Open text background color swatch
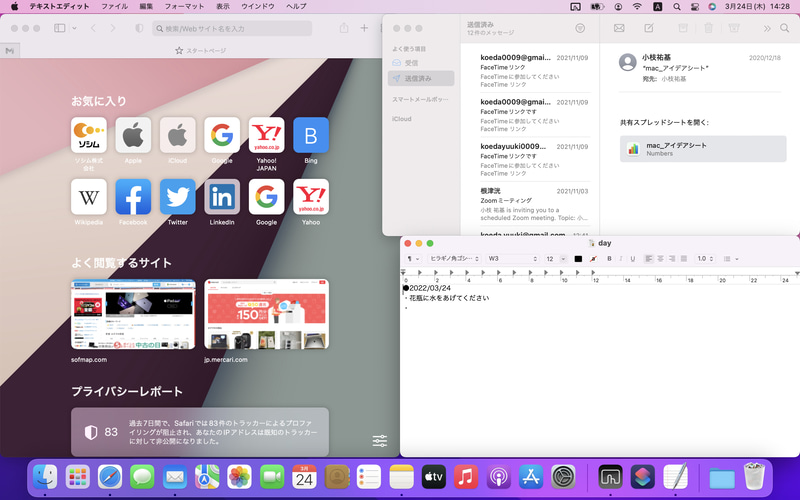This screenshot has width=800, height=500. 593,259
